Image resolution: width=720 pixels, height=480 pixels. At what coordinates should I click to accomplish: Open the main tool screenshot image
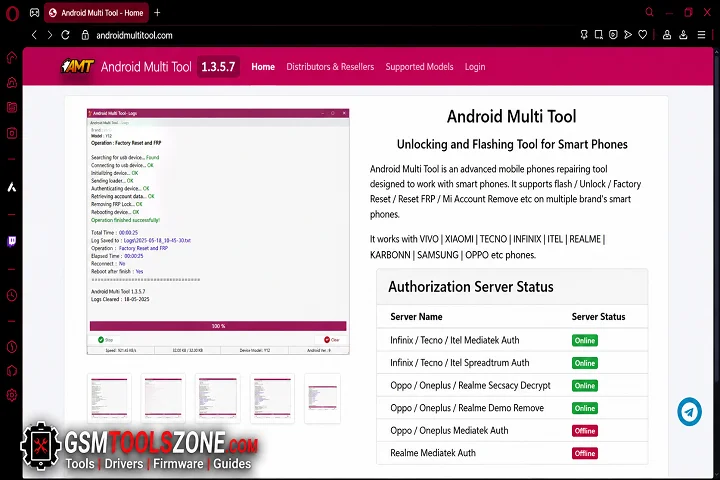(218, 232)
